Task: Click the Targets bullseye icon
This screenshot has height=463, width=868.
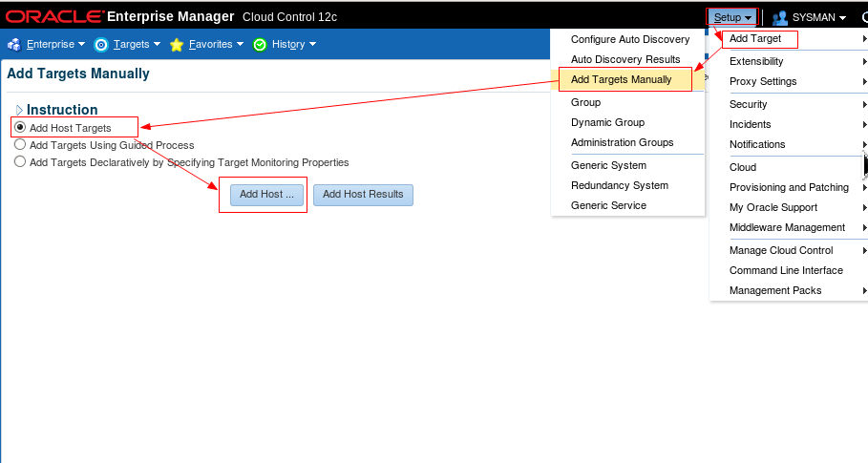Action: click(101, 44)
